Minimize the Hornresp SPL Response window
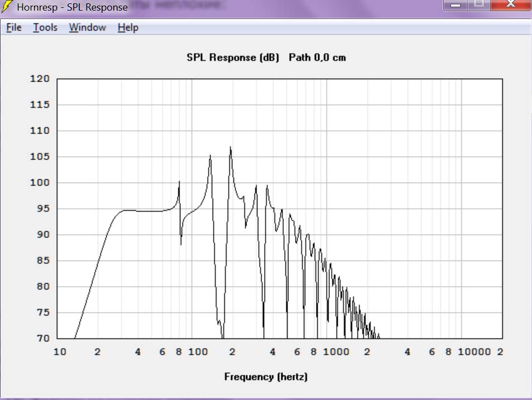This screenshot has width=532, height=400. tap(456, 5)
